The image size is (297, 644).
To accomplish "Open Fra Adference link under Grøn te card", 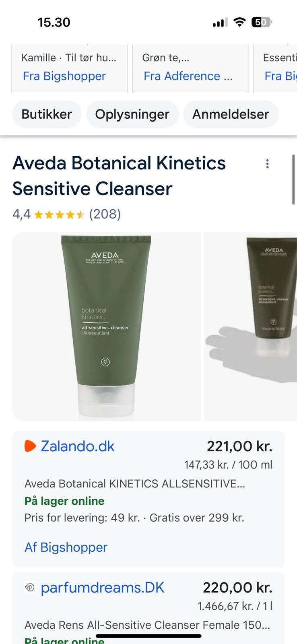I will [188, 76].
